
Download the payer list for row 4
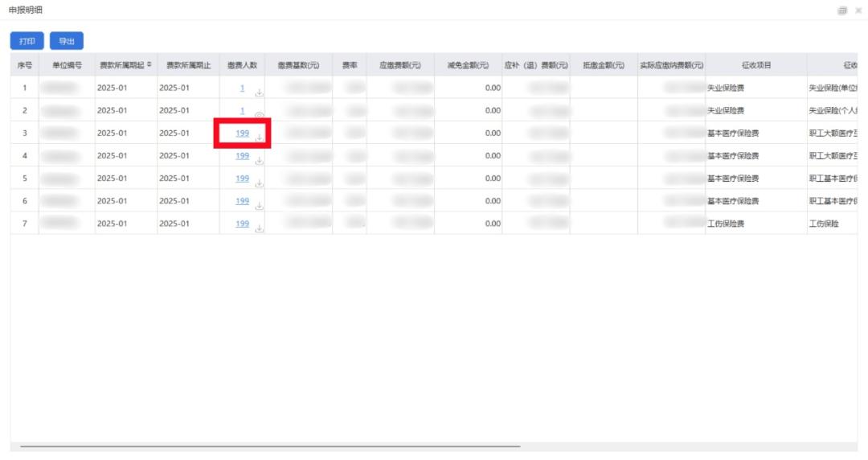[260, 161]
